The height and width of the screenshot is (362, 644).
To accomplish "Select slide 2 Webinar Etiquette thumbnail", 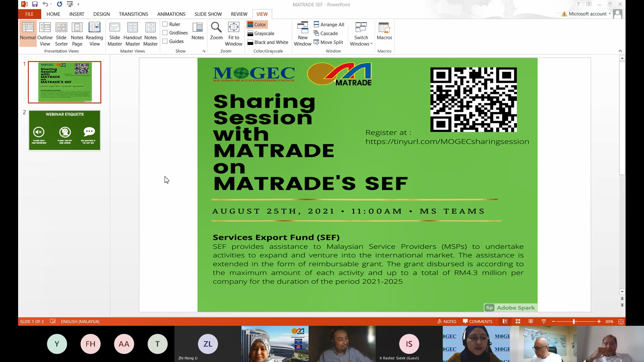I will tap(64, 130).
